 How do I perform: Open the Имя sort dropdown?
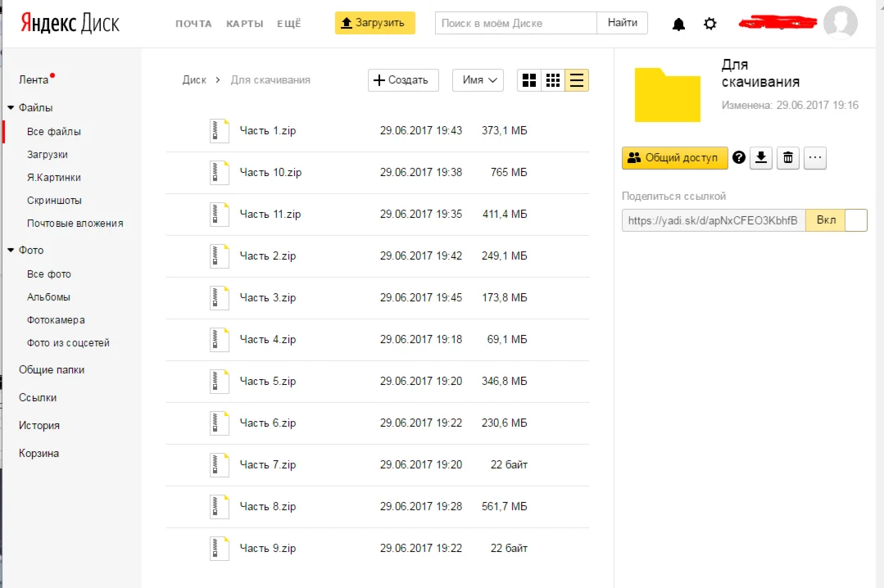click(x=478, y=80)
